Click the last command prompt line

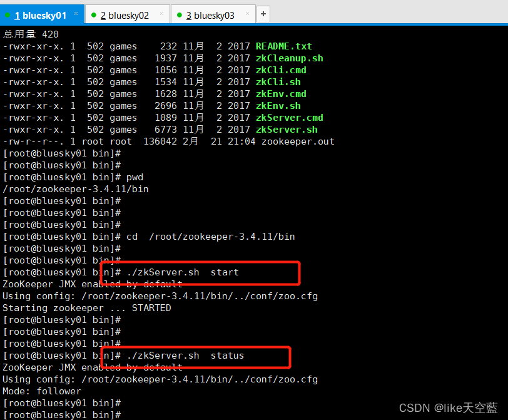[x=62, y=415]
